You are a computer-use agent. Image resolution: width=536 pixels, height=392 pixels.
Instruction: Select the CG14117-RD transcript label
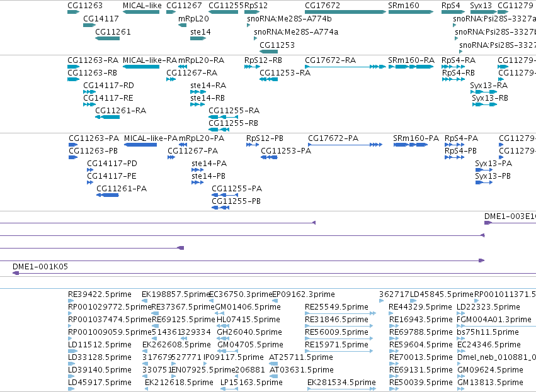click(x=109, y=86)
